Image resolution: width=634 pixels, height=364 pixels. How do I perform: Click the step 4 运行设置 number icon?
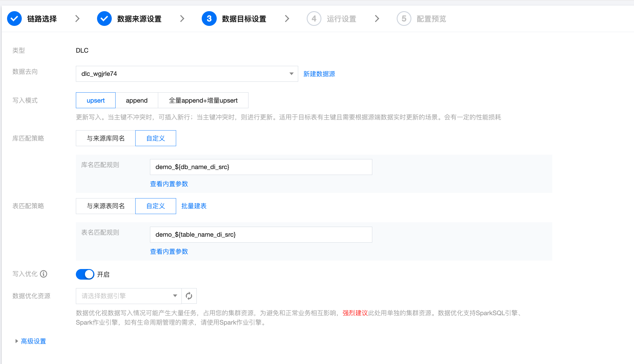click(314, 19)
